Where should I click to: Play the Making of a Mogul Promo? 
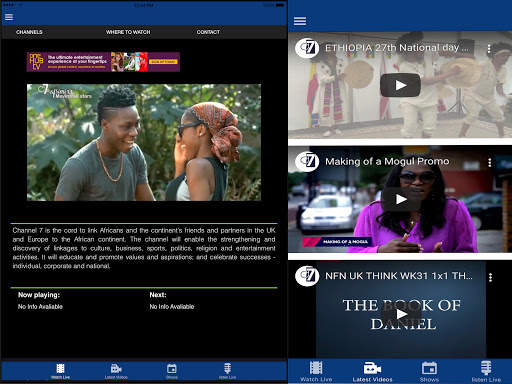(x=400, y=199)
